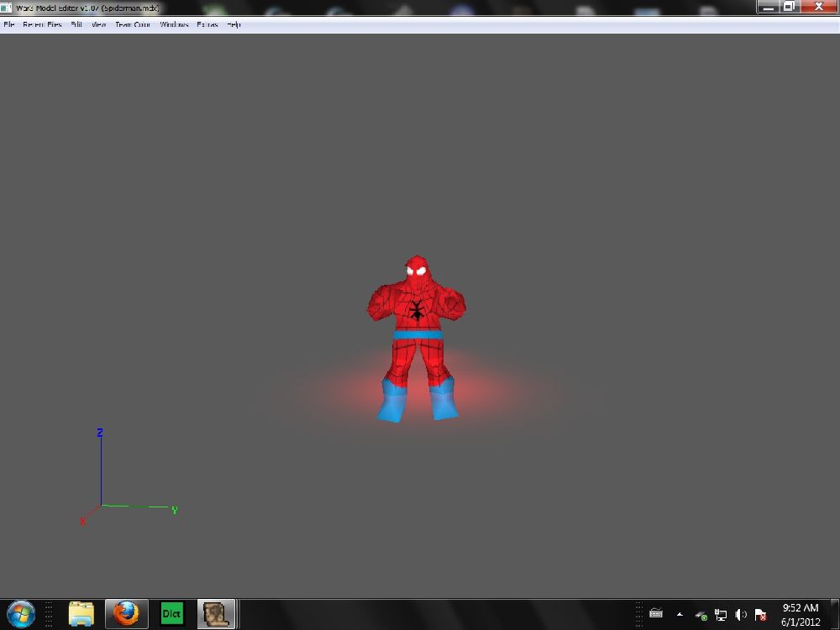Show hidden system tray icons
Viewport: 840px width, 630px height.
[x=680, y=615]
